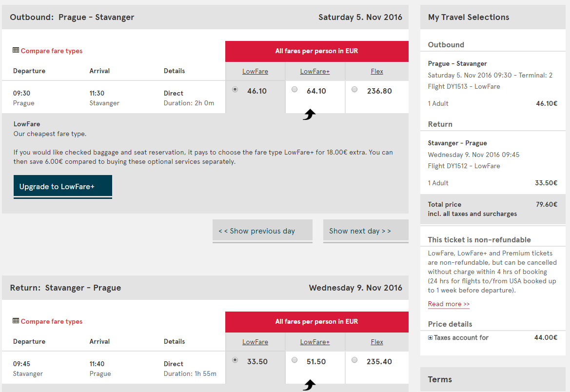Select outbound LowFare 46.10 radio button
The width and height of the screenshot is (570, 392).
[x=236, y=89]
